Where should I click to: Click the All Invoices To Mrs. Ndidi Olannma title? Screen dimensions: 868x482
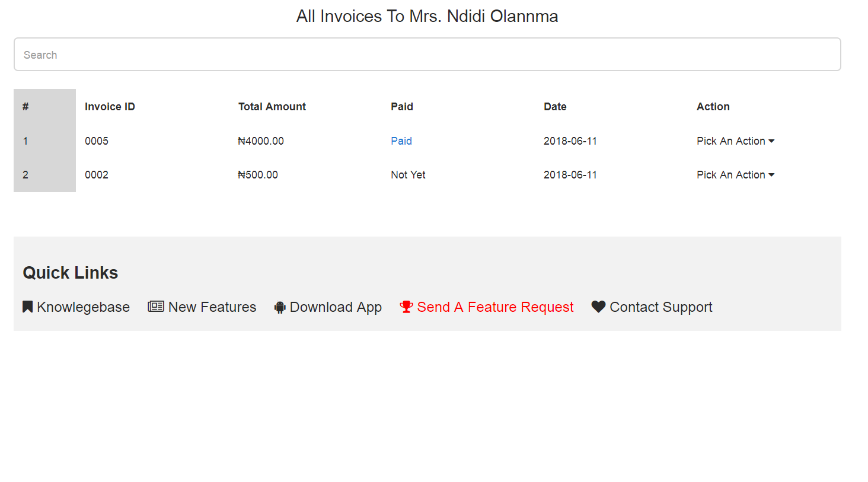427,16
